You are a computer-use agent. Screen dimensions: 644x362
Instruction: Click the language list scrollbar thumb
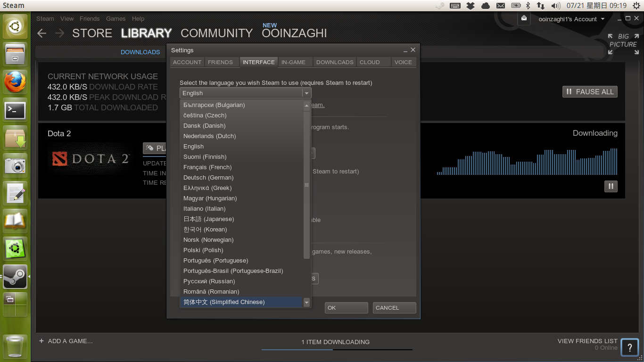[306, 185]
